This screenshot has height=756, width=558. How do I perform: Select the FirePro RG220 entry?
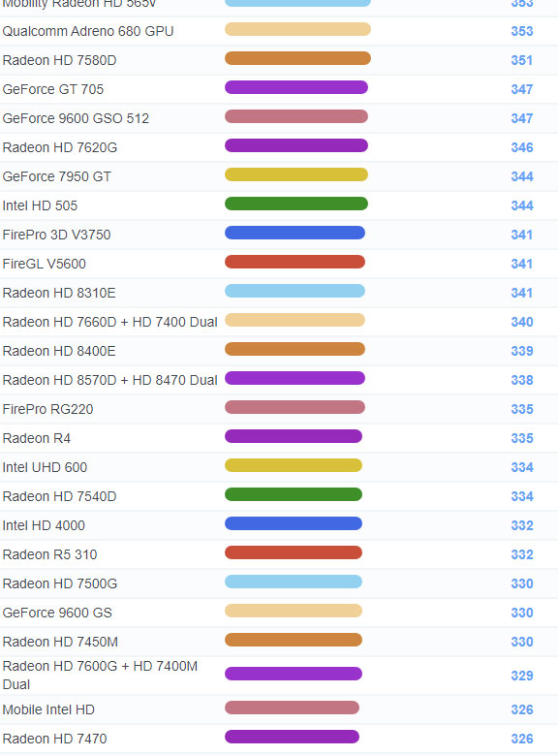coord(47,409)
